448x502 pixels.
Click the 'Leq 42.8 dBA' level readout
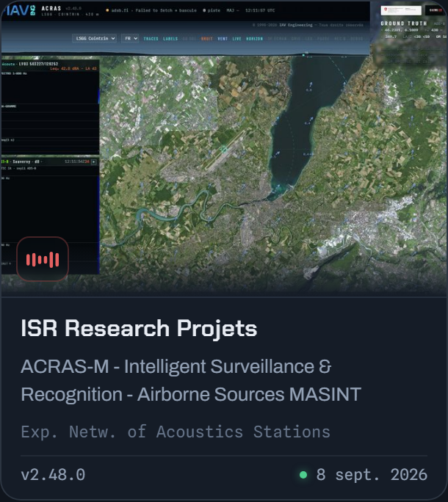pos(73,68)
